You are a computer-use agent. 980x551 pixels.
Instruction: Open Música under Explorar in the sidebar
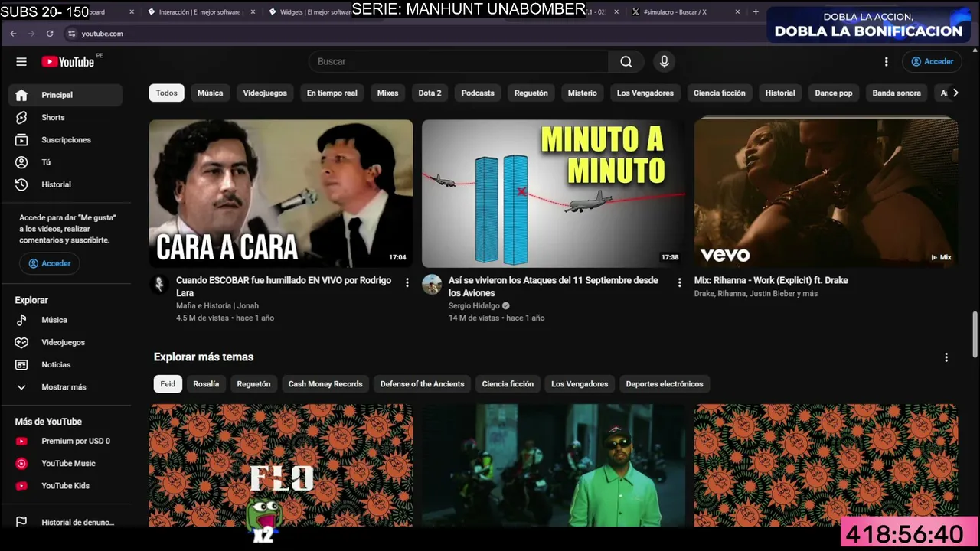(x=65, y=320)
